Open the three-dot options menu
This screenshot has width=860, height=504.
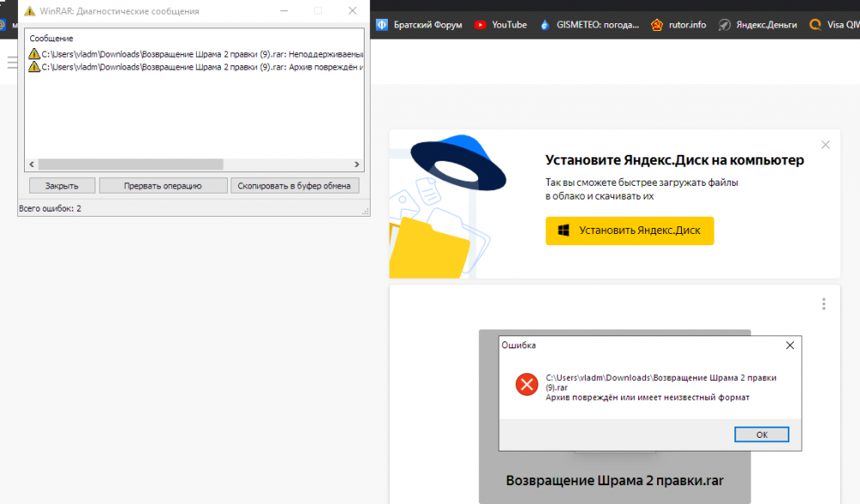[824, 304]
